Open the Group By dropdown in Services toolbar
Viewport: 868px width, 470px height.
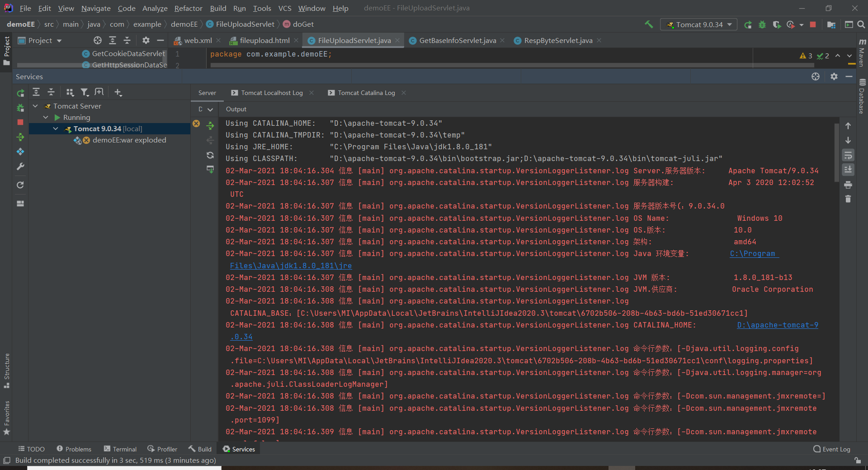(70, 92)
